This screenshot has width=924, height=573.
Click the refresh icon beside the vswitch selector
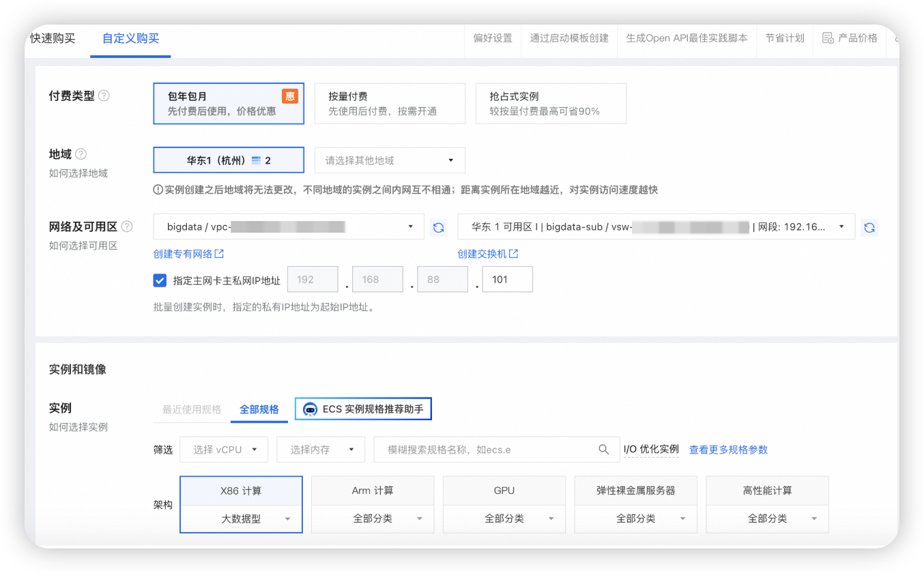coord(869,226)
